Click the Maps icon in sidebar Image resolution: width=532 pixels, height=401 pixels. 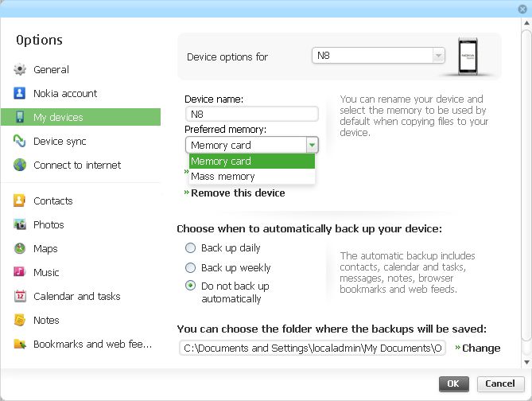tap(20, 249)
